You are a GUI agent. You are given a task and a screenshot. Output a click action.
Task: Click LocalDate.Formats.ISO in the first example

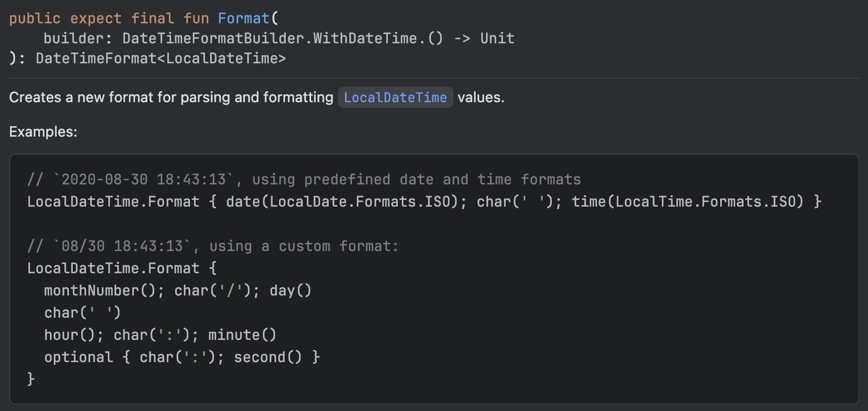356,202
